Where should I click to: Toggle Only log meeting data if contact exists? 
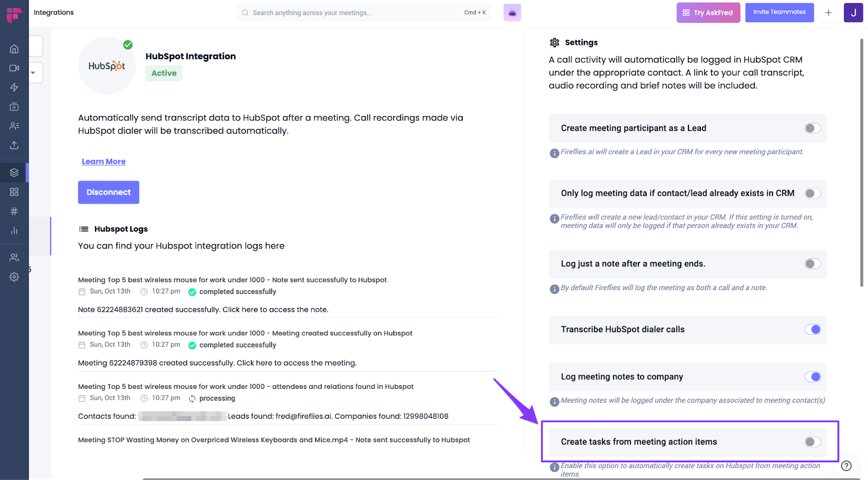(x=813, y=193)
